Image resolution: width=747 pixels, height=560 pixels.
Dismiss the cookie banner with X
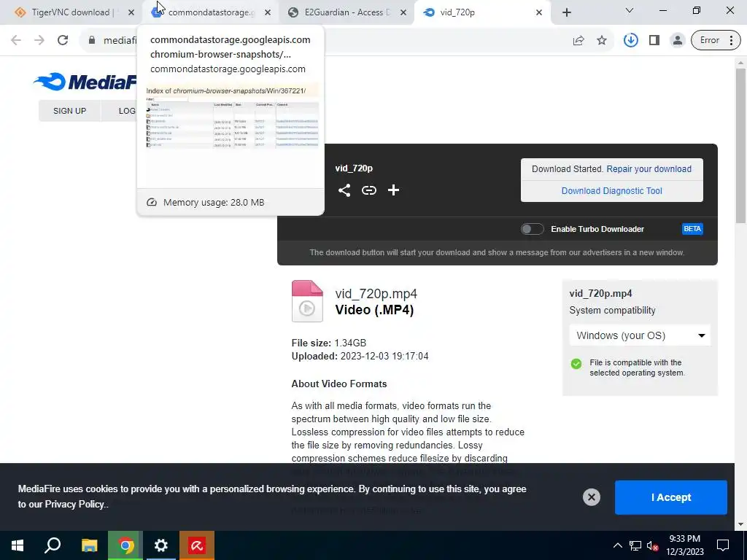tap(591, 497)
